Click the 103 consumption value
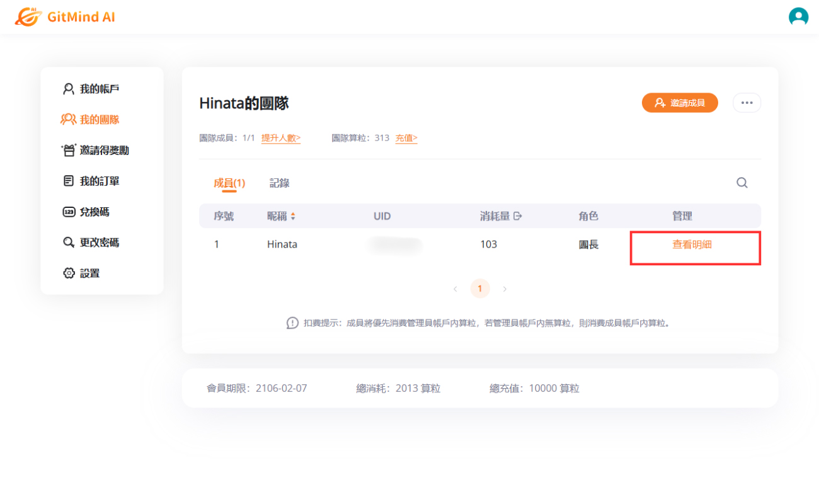 488,244
